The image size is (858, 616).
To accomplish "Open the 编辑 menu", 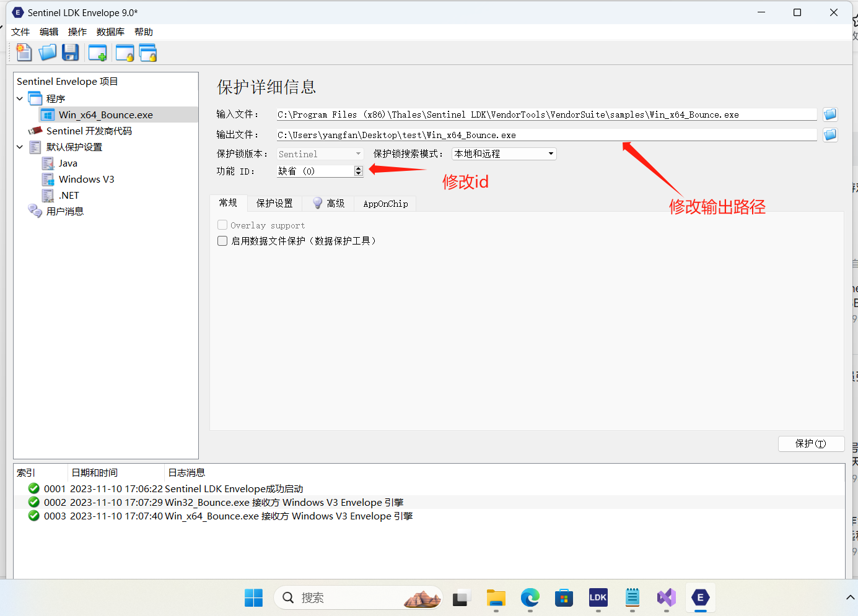I will [49, 32].
